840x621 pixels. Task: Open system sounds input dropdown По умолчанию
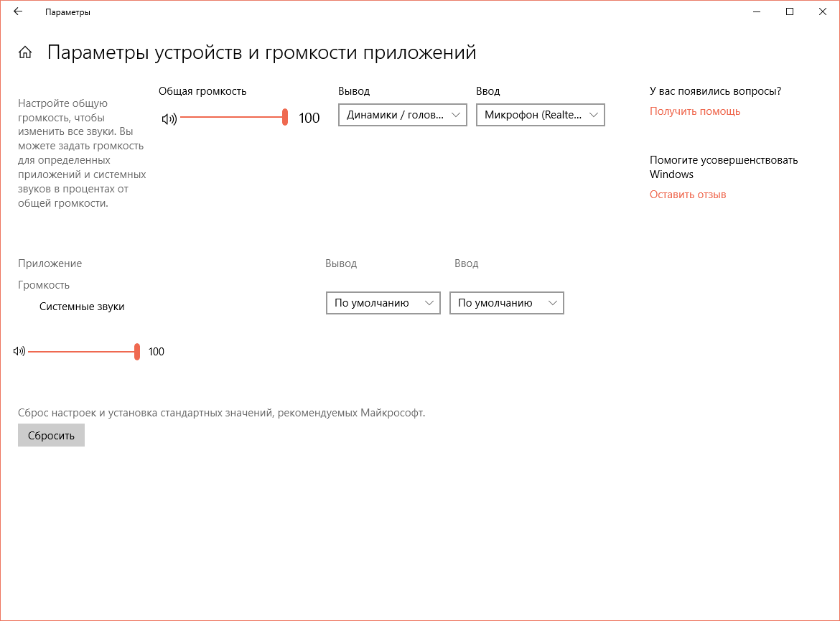[506, 303]
